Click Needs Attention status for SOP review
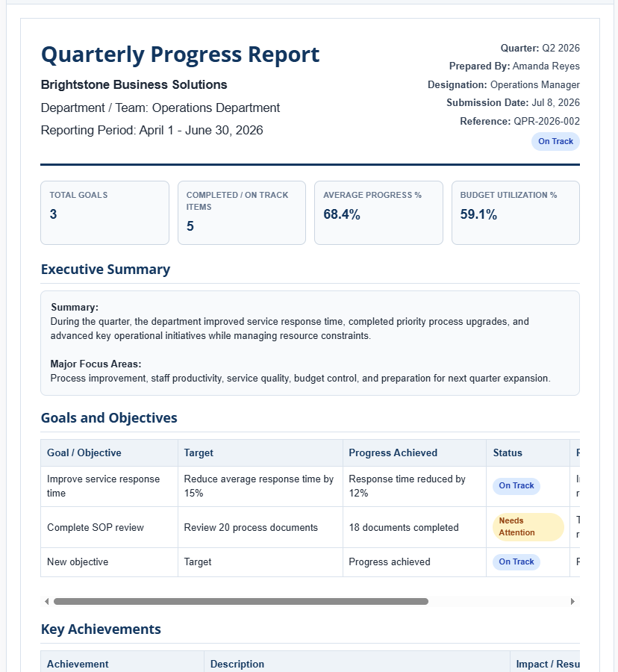The width and height of the screenshot is (618, 672). pos(528,526)
